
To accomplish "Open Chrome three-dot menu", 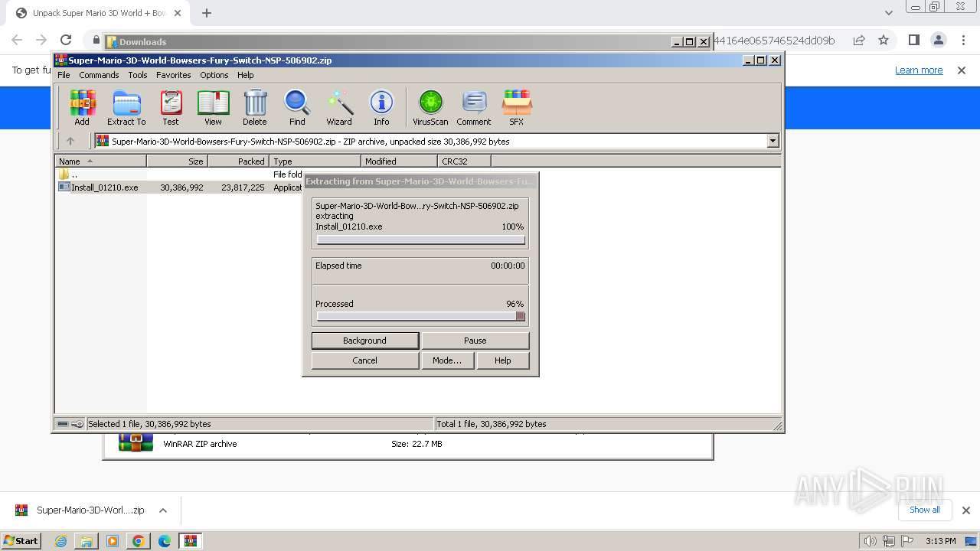I will coord(962,40).
